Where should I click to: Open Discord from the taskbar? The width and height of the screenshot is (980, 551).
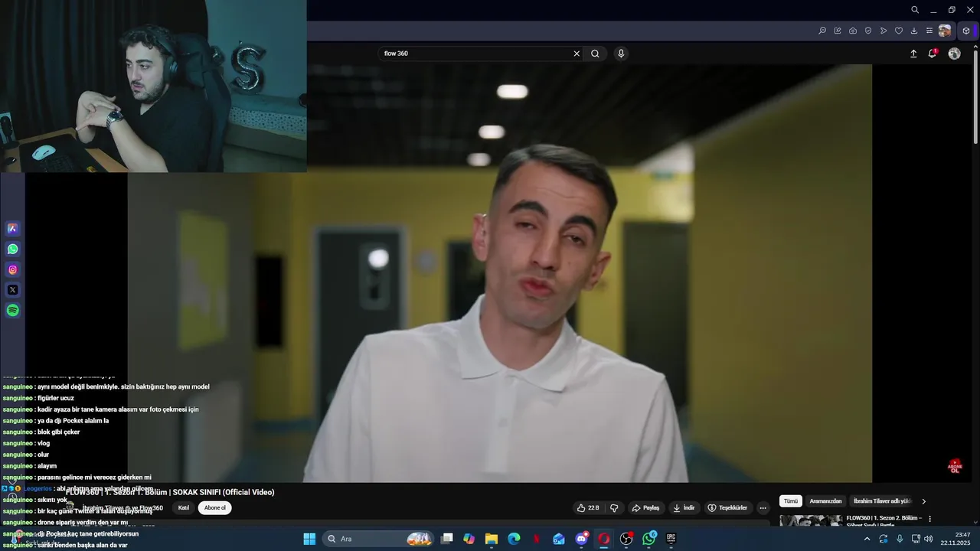pos(581,539)
